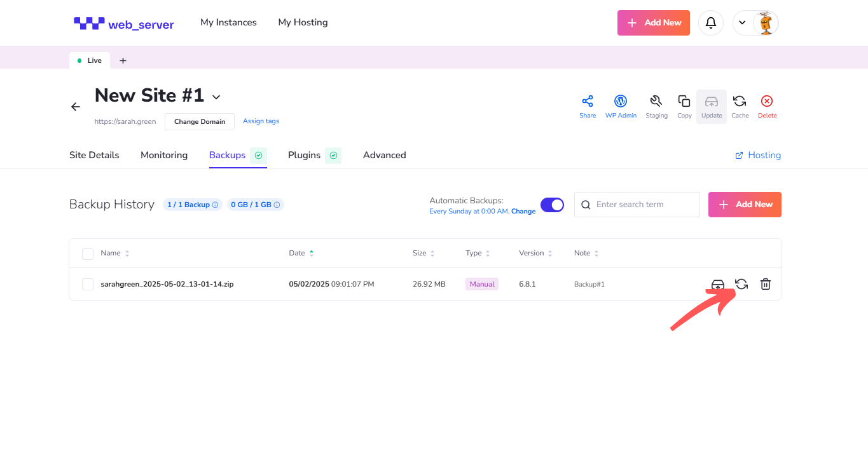
Task: Focus the backup search term field
Action: [644, 205]
